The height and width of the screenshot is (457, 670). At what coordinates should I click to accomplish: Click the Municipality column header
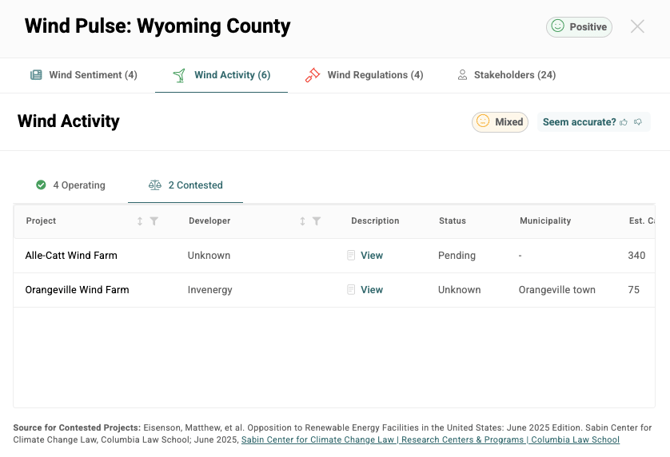(x=545, y=221)
